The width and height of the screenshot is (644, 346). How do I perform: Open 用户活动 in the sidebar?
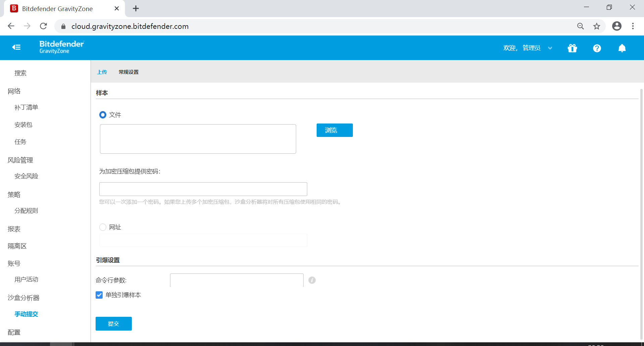point(26,279)
